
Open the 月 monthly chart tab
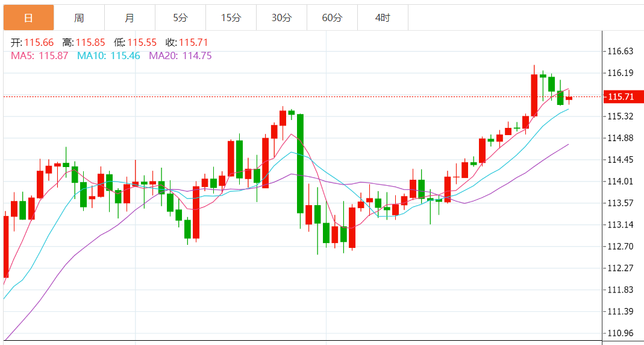130,17
